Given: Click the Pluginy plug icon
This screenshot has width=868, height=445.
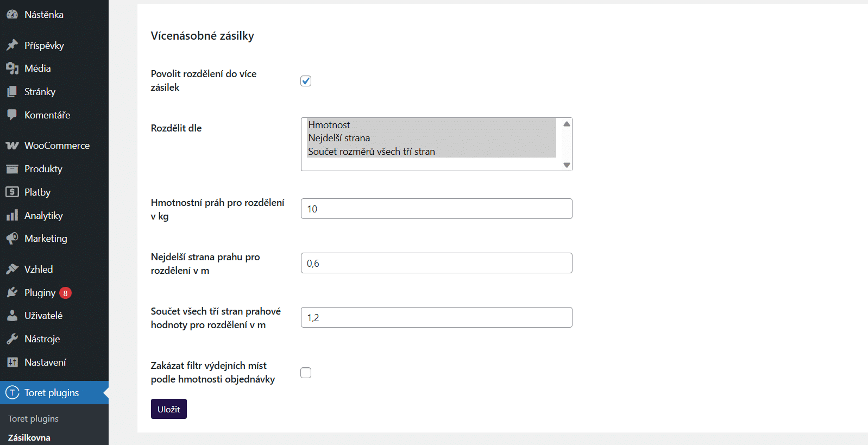Looking at the screenshot, I should 12,293.
